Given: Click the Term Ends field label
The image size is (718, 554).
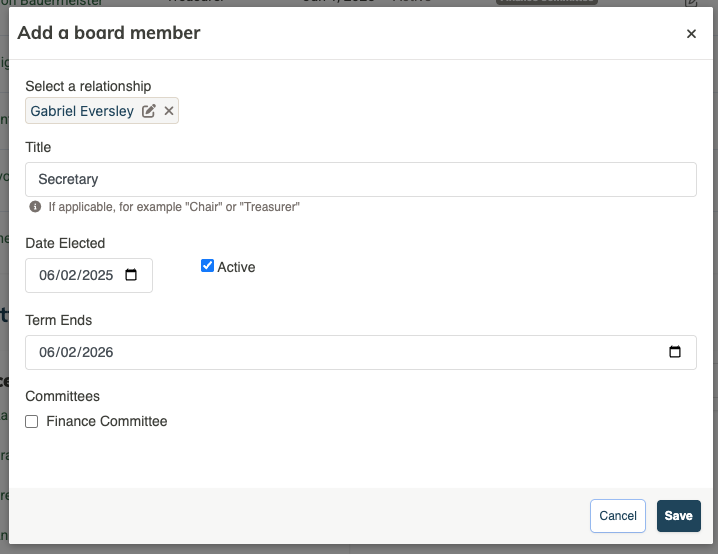Looking at the screenshot, I should pos(59,320).
